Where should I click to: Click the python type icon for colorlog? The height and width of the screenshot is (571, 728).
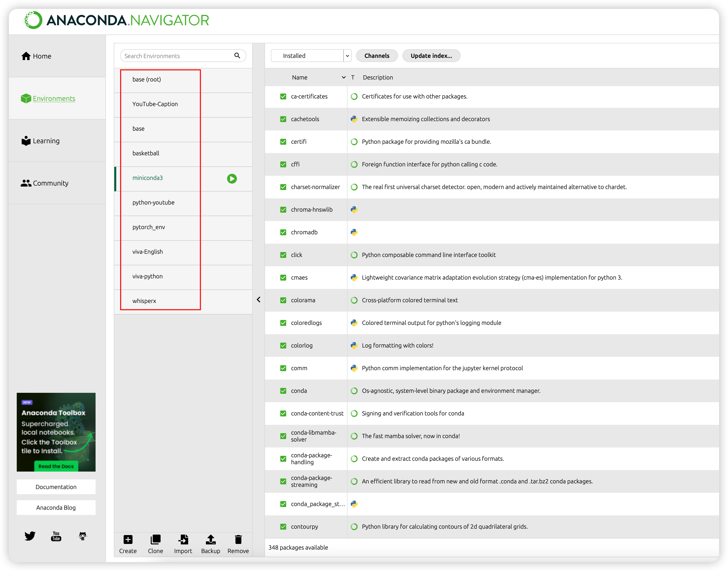click(x=354, y=345)
